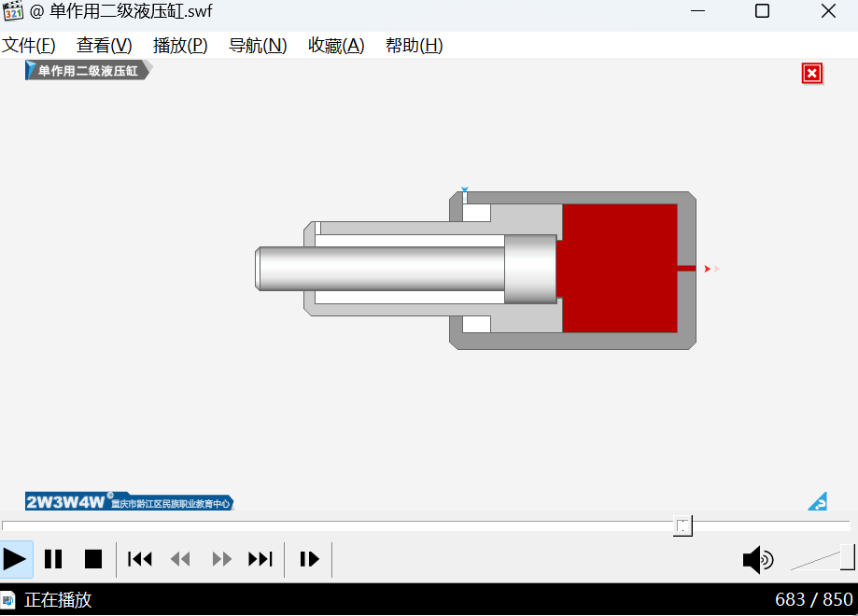Stop the playback with the square button

[93, 559]
